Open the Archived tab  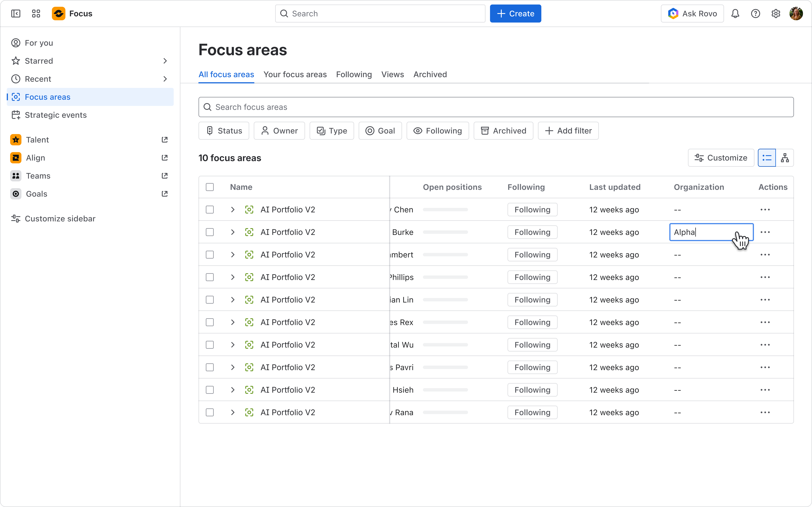pos(430,75)
